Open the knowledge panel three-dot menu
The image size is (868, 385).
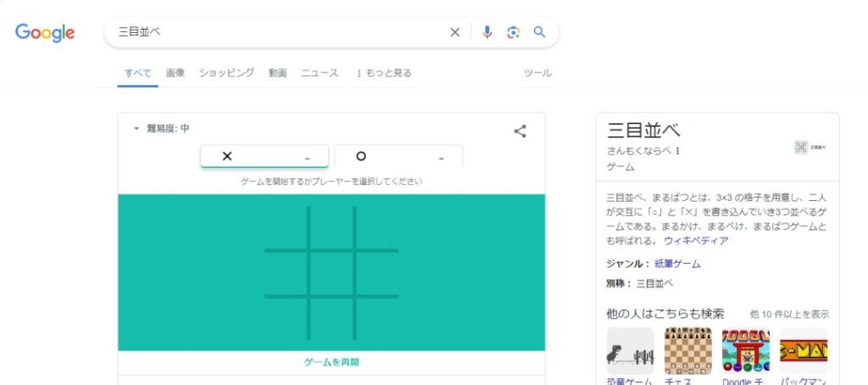click(678, 151)
